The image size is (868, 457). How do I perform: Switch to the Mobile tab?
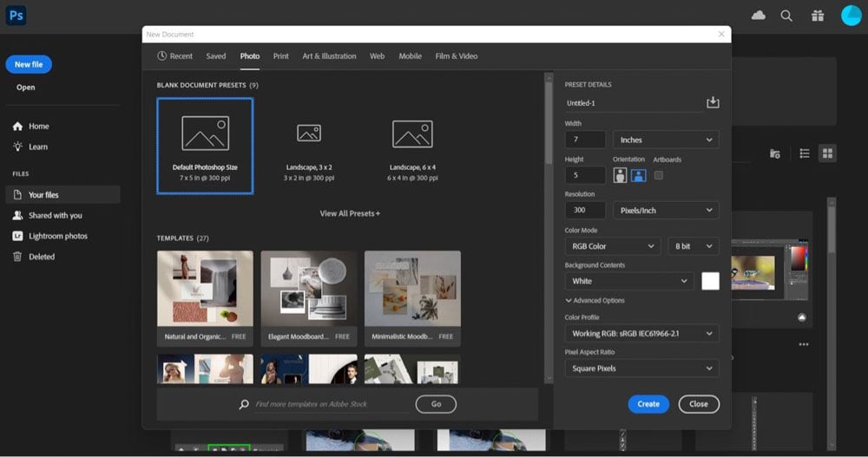click(x=411, y=55)
